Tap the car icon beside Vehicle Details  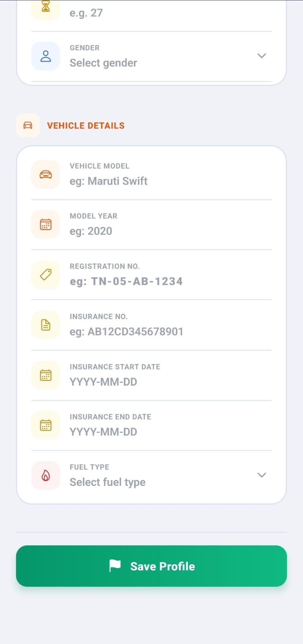coord(28,126)
